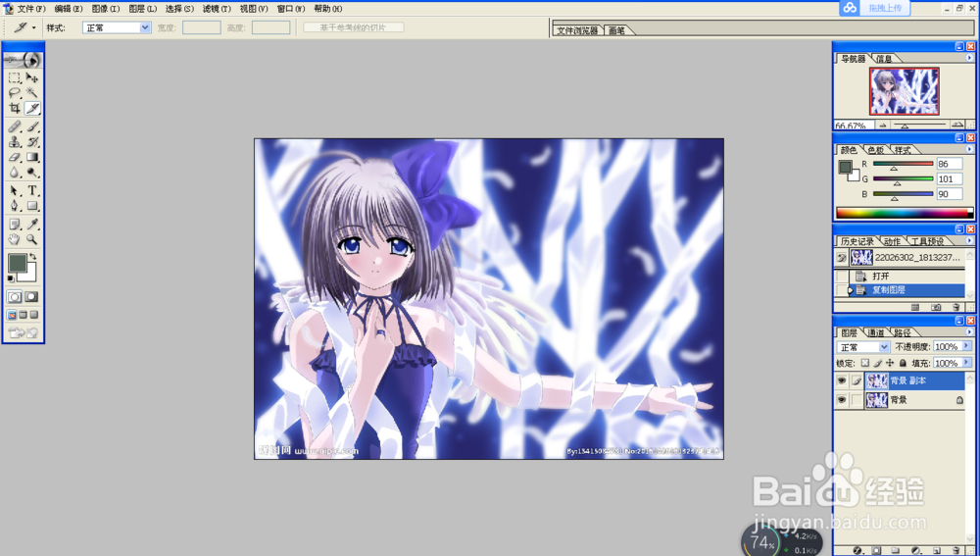The height and width of the screenshot is (556, 980).
Task: Open the 文件 menu
Action: point(31,9)
